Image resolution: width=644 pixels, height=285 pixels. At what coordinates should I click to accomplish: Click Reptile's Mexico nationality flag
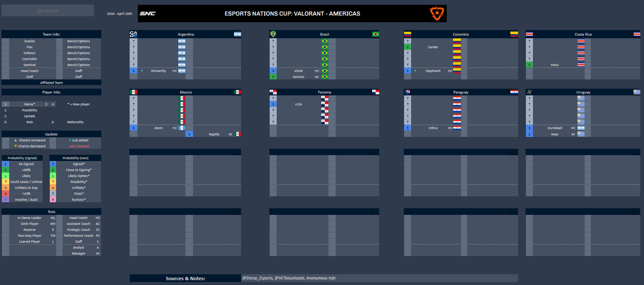click(237, 134)
